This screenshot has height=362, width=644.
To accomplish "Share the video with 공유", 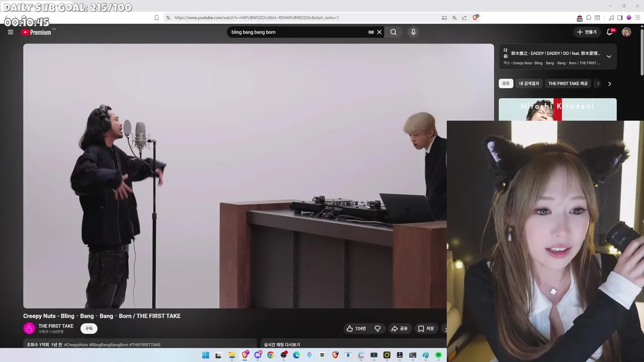I will (399, 328).
